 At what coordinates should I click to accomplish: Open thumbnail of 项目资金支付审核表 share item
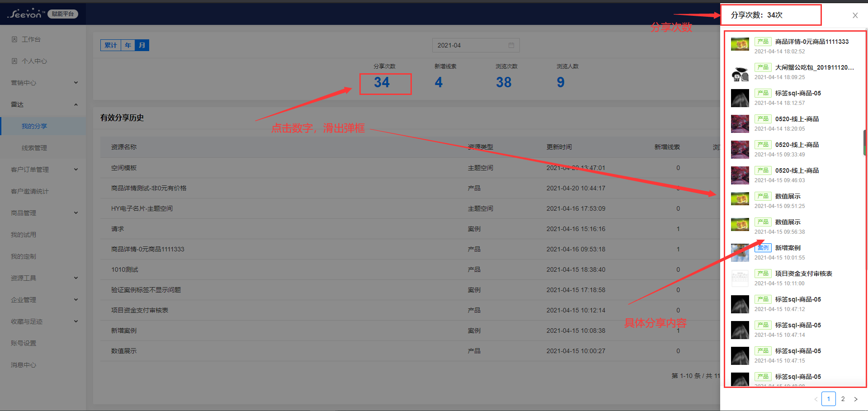pyautogui.click(x=740, y=279)
